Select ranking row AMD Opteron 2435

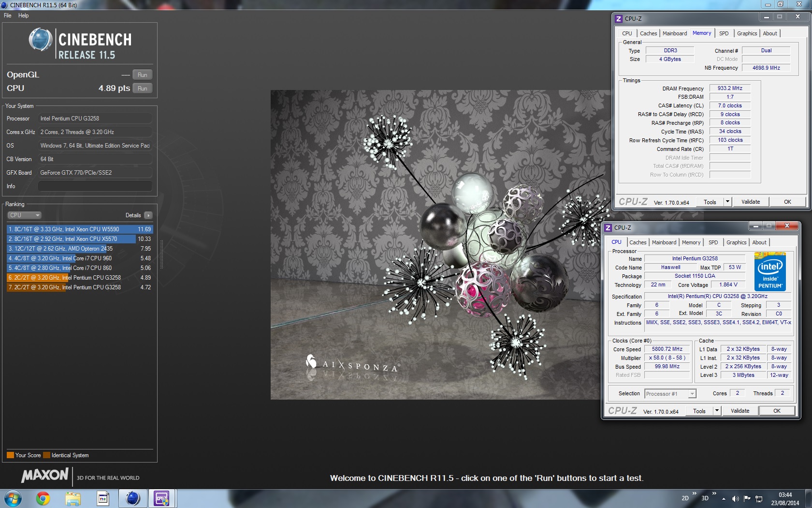point(80,249)
